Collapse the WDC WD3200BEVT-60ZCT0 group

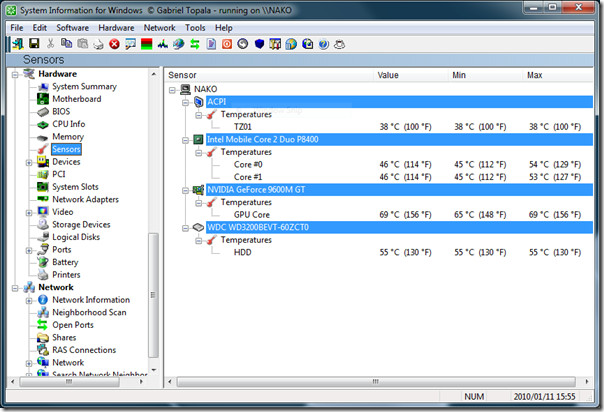click(x=185, y=228)
